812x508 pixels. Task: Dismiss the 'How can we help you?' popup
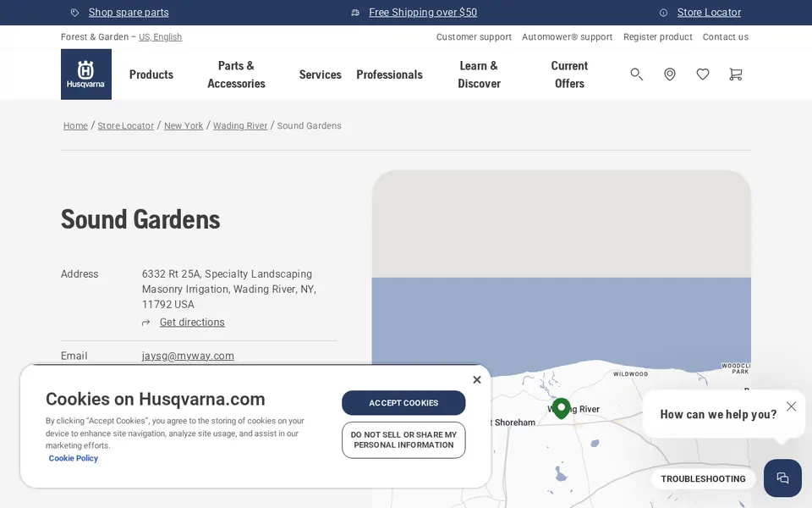(x=792, y=406)
